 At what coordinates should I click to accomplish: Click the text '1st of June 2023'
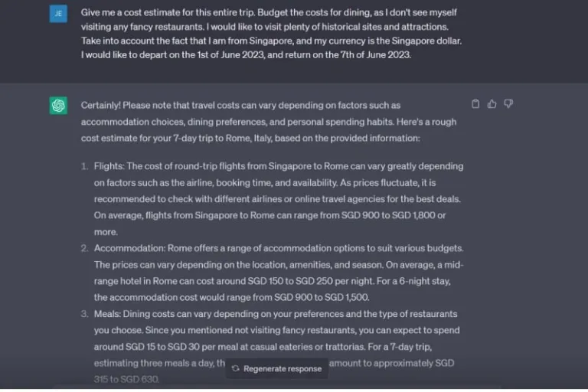point(219,55)
